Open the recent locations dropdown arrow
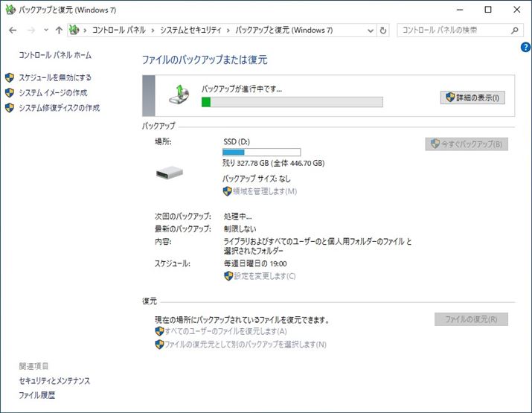532x413 pixels. (x=46, y=31)
